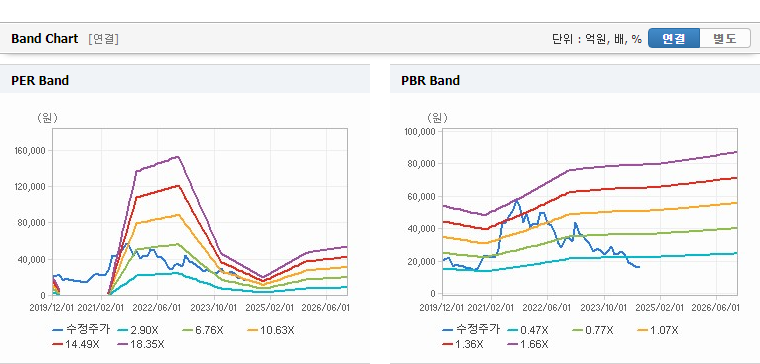Toggle 1.66X legend series

click(528, 344)
